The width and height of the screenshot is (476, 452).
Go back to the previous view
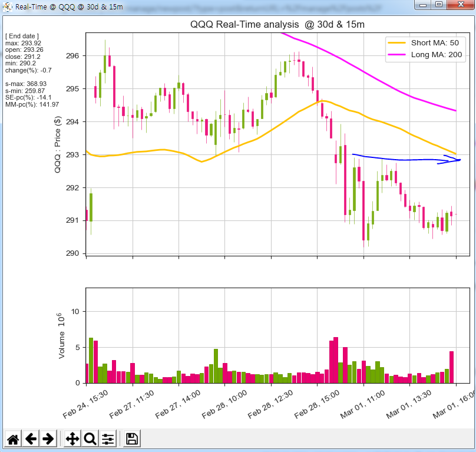[31, 439]
